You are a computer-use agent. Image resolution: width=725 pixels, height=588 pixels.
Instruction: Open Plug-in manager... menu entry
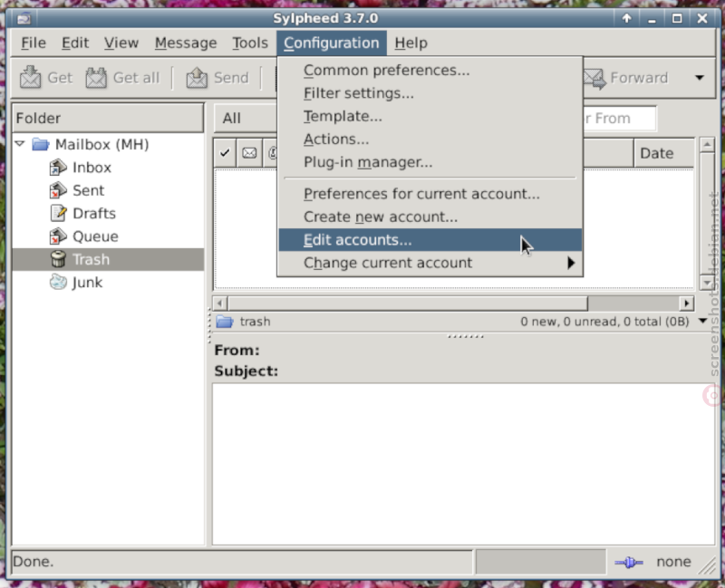click(430, 162)
